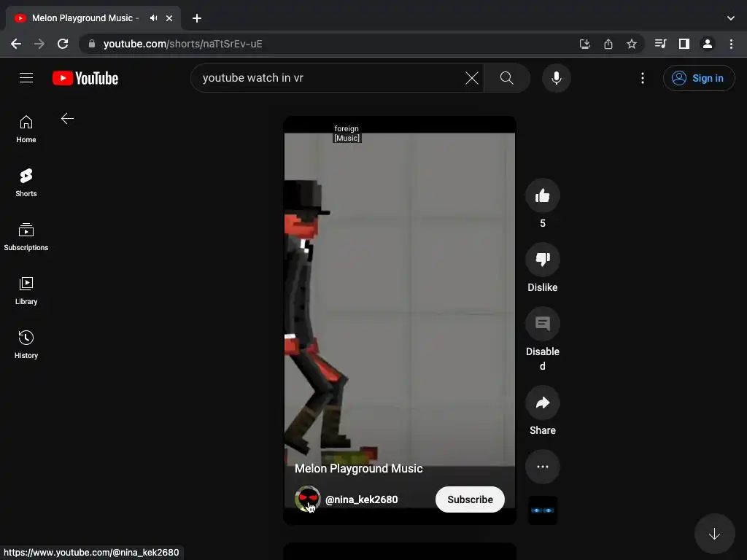747x560 pixels.
Task: Open the Chrome three-dot menu
Action: click(x=731, y=44)
